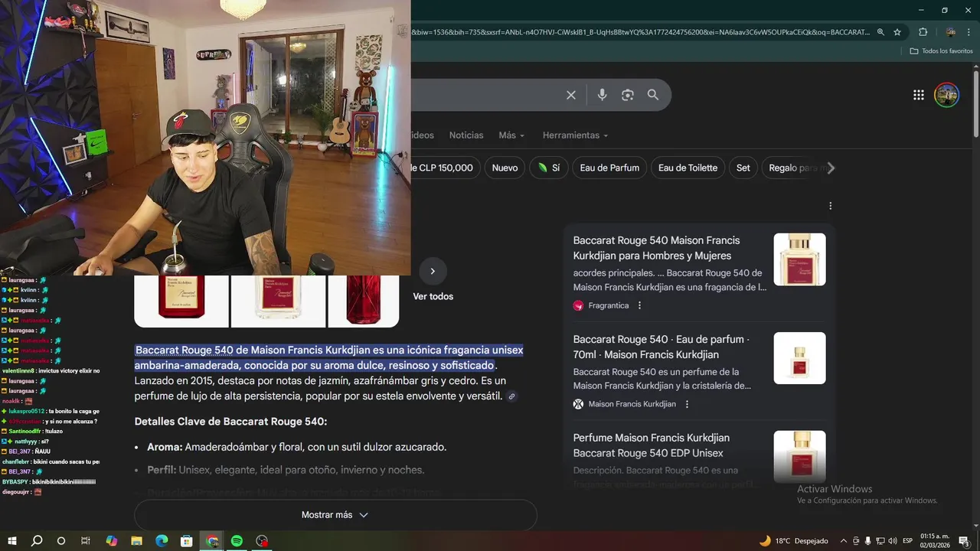
Task: Open the white-label perfume image in the carousel
Action: [279, 301]
